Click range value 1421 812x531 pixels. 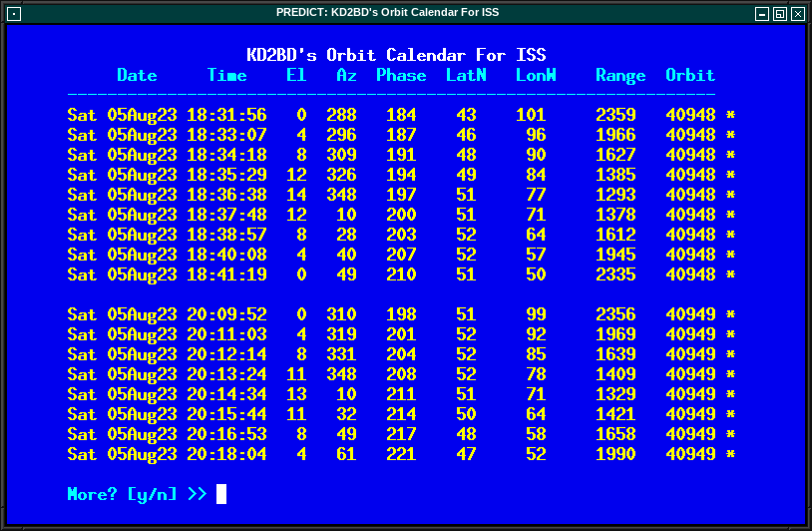click(615, 414)
